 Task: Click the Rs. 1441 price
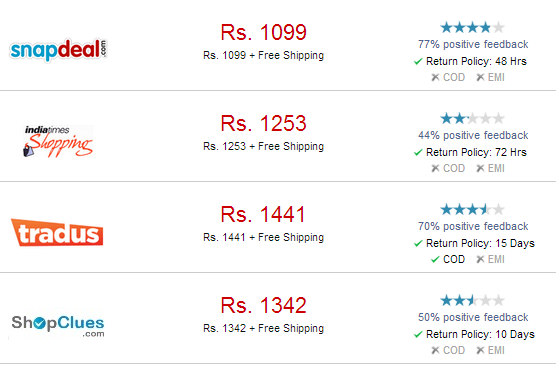click(263, 215)
